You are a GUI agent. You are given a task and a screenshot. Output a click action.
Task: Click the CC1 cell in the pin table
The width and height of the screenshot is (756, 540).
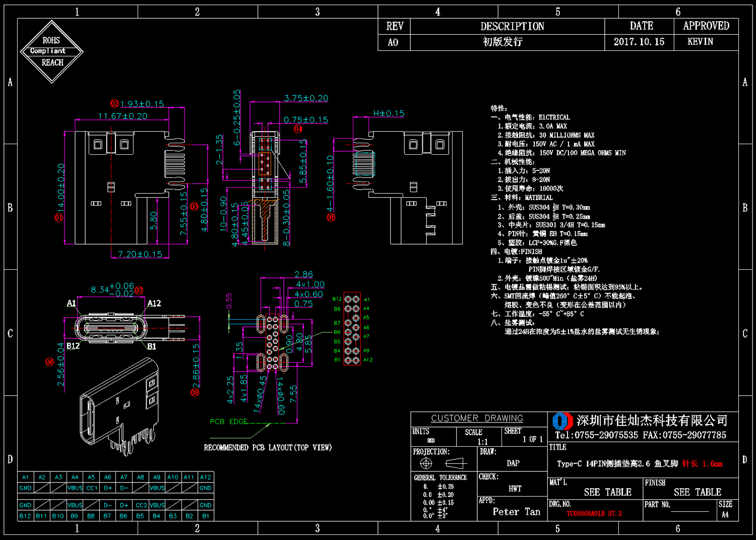(91, 488)
